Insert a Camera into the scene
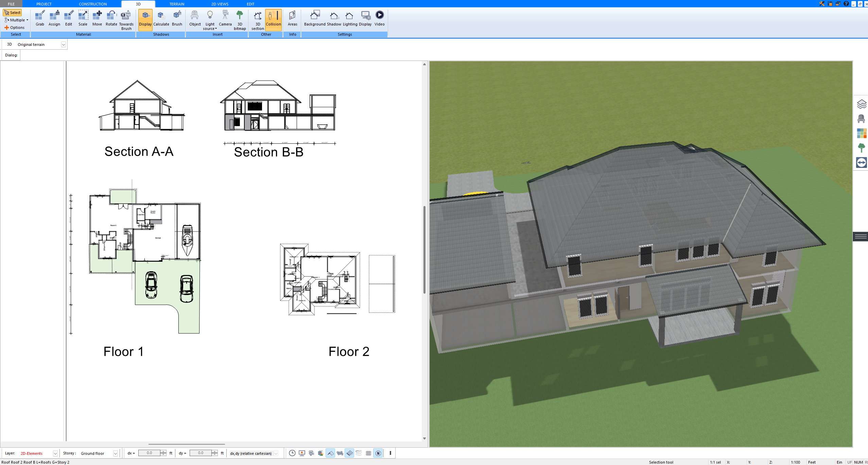 click(225, 19)
